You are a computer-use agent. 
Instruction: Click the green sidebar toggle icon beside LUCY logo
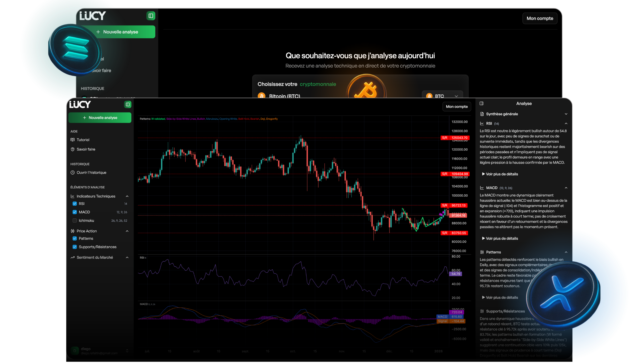[128, 104]
